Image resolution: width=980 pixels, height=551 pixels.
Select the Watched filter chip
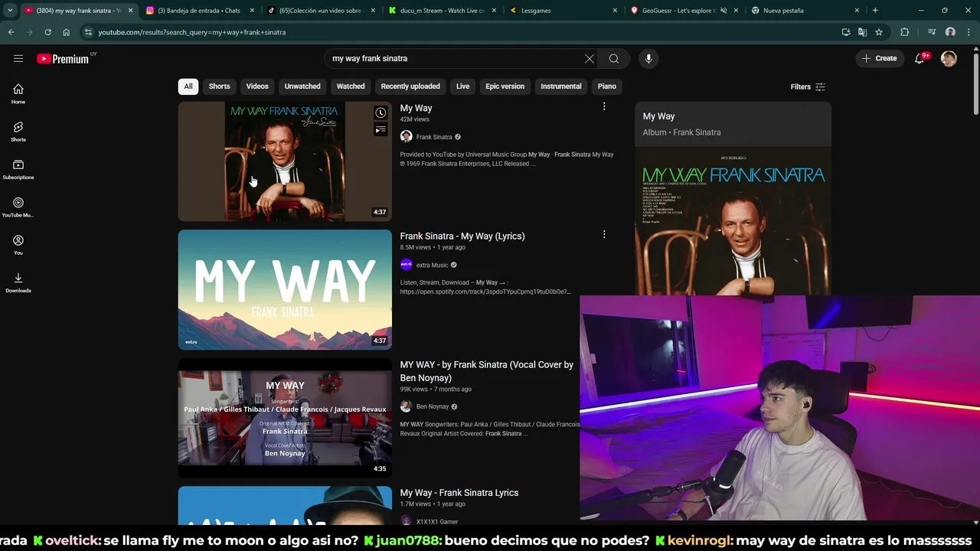(x=351, y=86)
